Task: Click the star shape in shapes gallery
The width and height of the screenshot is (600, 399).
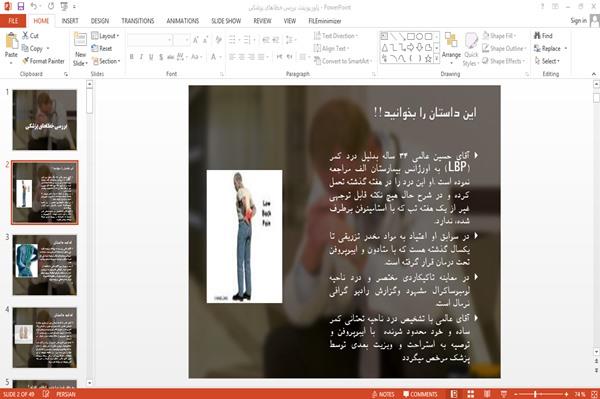Action: click(429, 59)
